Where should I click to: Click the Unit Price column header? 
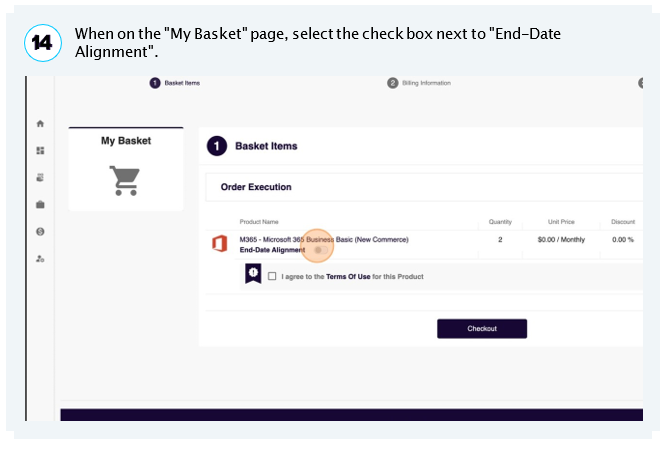[561, 222]
